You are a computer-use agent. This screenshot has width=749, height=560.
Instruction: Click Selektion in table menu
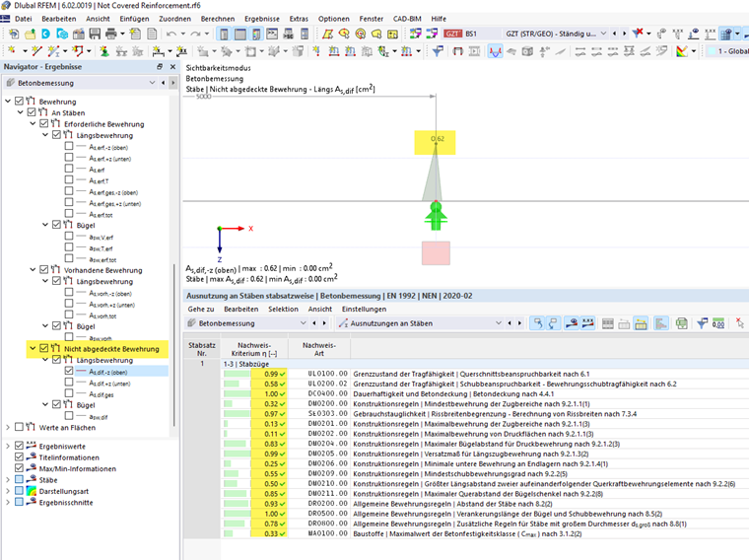283,310
